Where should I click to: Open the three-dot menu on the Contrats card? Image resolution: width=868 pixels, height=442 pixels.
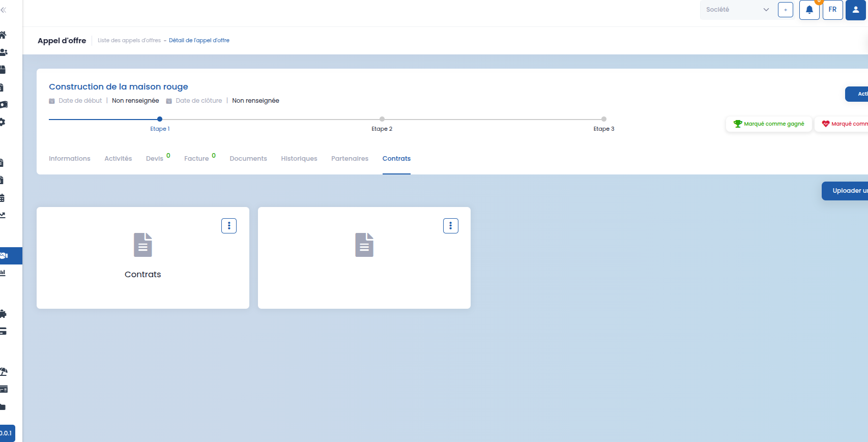[x=229, y=226]
